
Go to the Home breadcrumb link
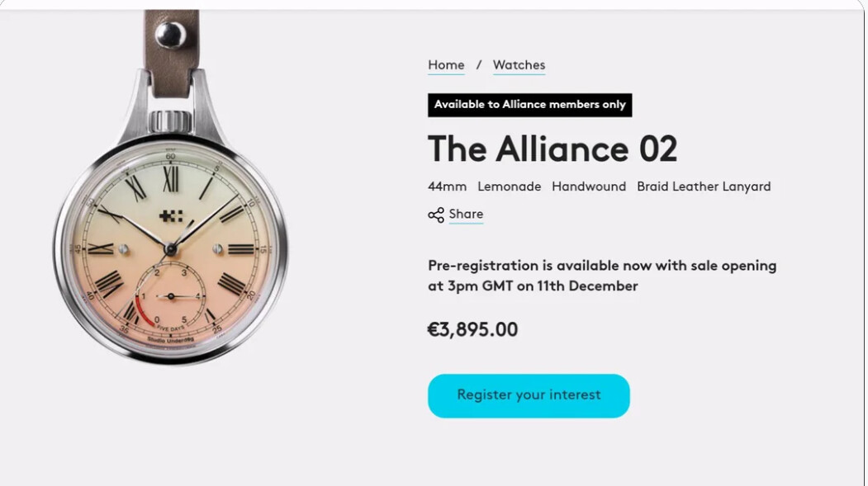446,65
